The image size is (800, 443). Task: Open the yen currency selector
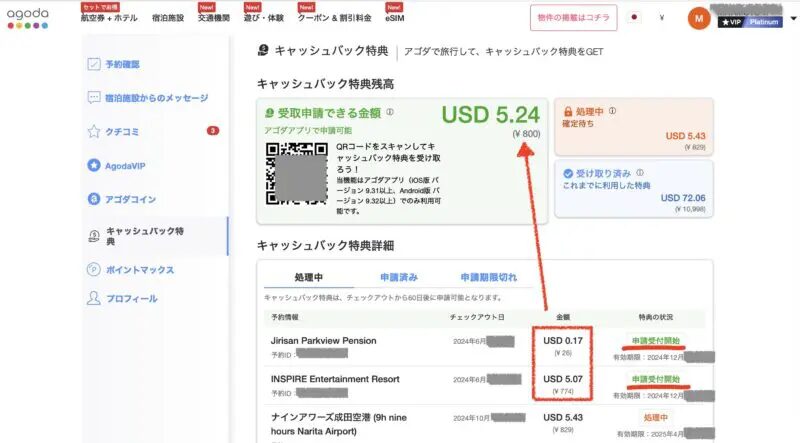(x=662, y=18)
